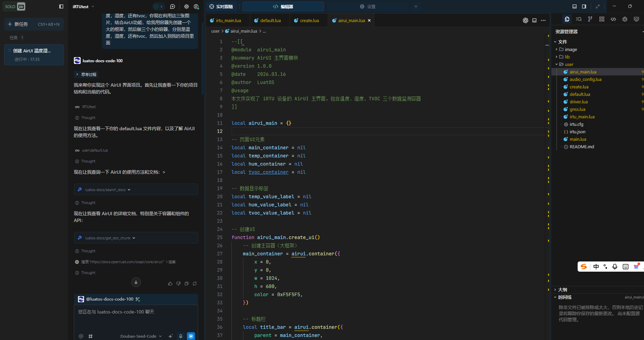Open the create.lua editor tab
Screen dimensions: 644x340
tap(309, 20)
